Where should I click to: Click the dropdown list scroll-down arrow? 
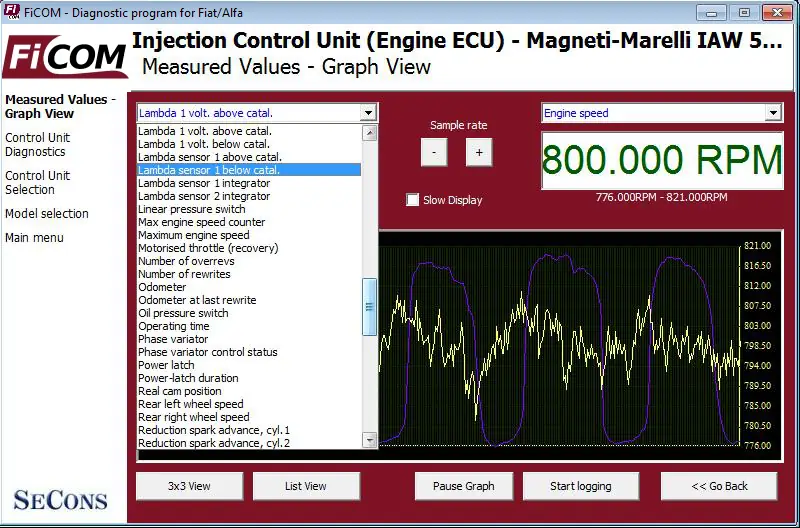(x=369, y=440)
